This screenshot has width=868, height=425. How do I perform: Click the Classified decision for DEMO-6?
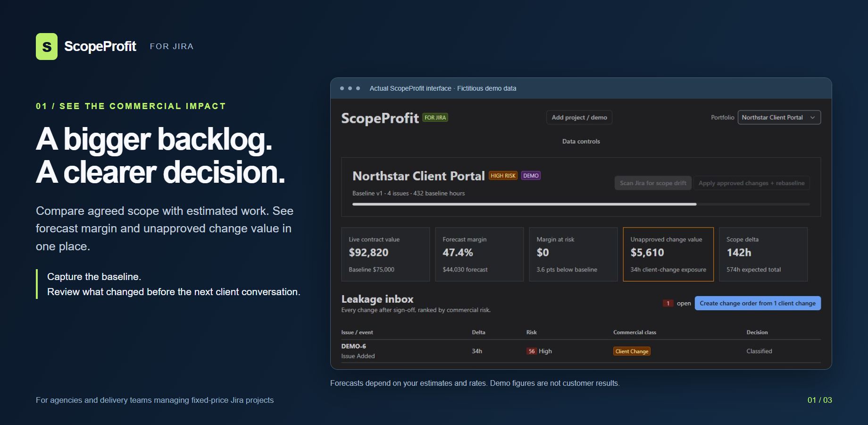pos(759,351)
